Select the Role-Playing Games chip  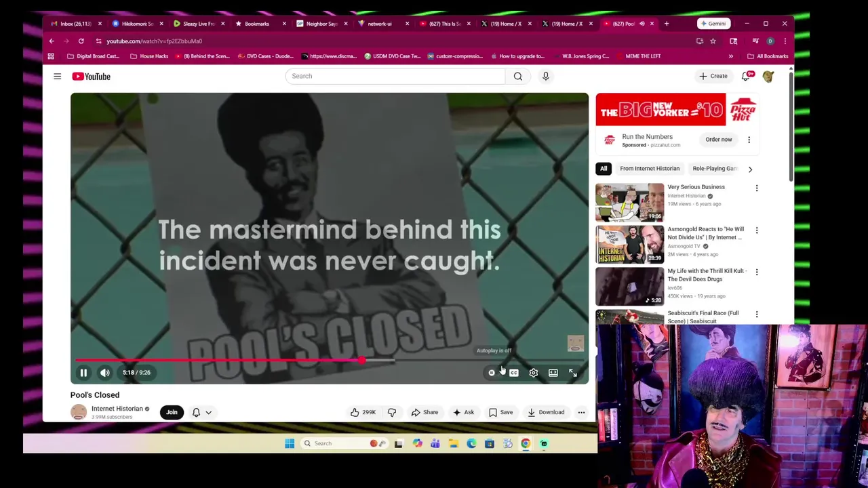714,169
